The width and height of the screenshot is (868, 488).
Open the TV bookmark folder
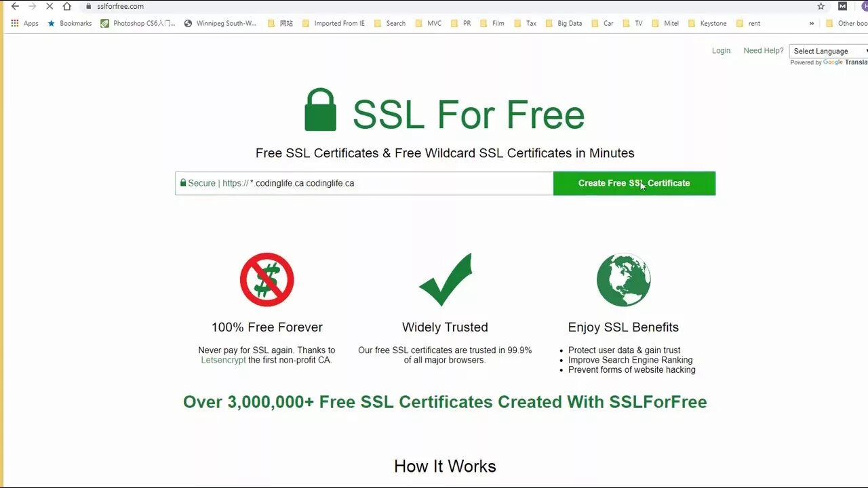tap(633, 23)
